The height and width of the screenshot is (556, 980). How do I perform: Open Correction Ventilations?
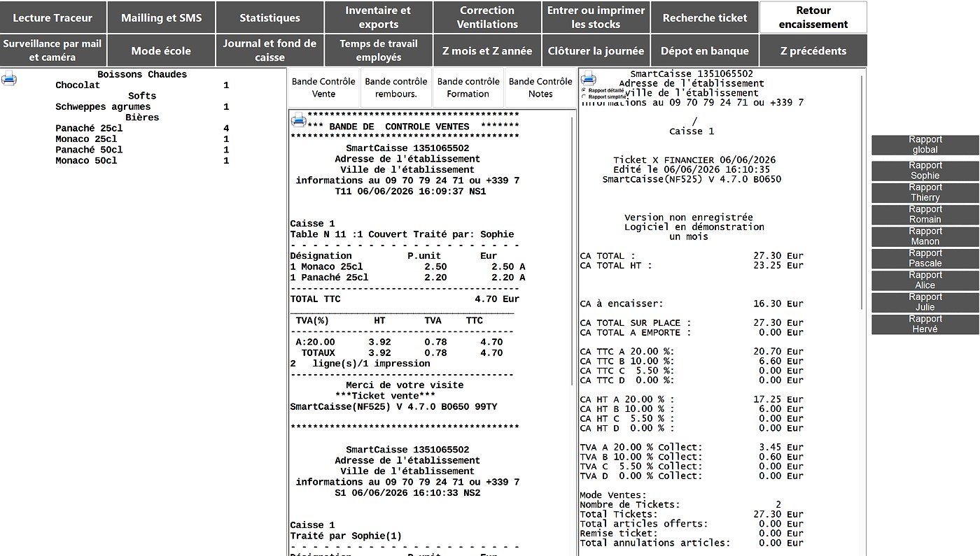487,17
